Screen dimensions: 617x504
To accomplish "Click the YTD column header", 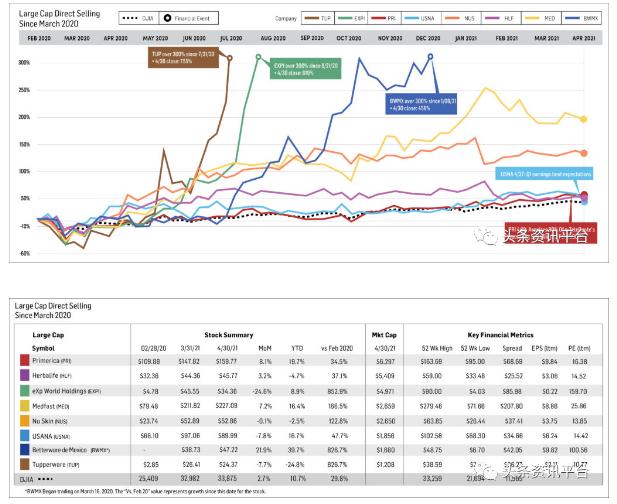I will [297, 348].
